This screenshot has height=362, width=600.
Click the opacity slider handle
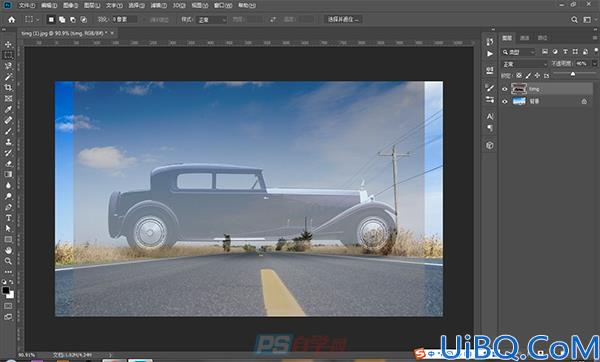[x=573, y=74]
